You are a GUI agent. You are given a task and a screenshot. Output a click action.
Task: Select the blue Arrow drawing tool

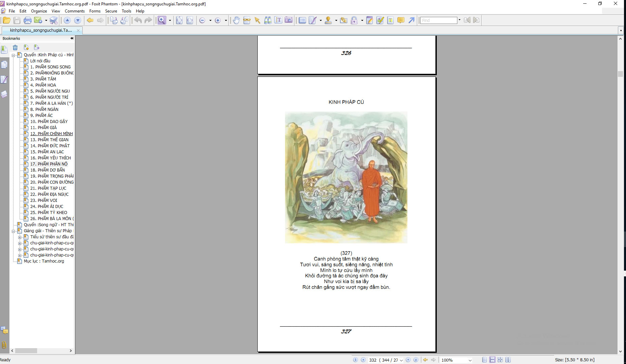pos(411,20)
